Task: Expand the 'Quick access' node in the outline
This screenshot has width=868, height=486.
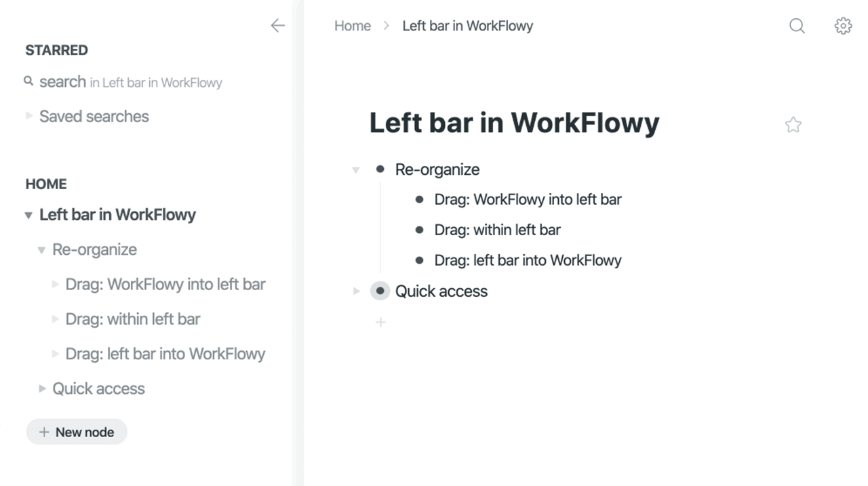Action: 355,291
